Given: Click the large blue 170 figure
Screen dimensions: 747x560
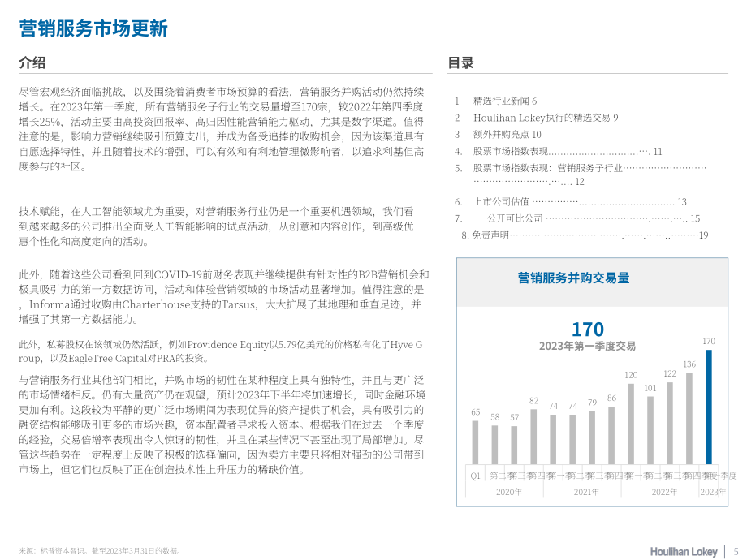Looking at the screenshot, I should tap(587, 330).
